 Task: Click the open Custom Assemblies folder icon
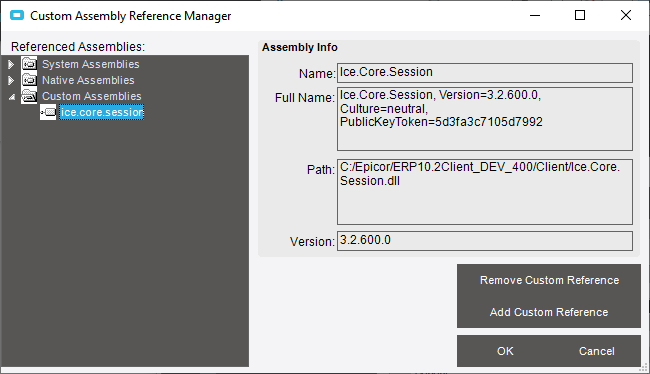pyautogui.click(x=29, y=96)
